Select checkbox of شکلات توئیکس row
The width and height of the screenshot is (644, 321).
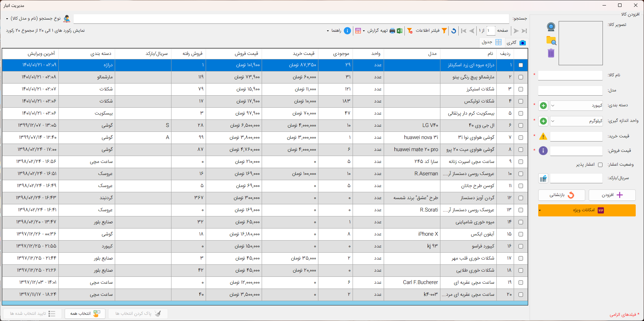(x=521, y=101)
